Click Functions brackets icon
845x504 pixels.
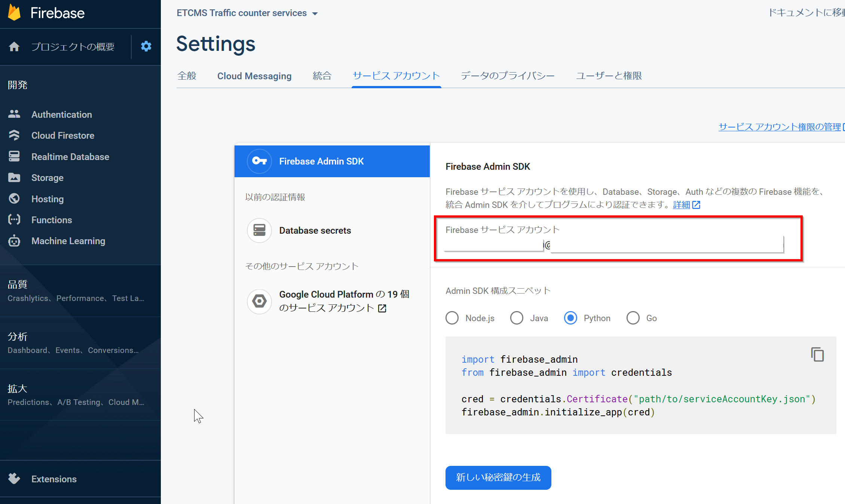point(14,219)
